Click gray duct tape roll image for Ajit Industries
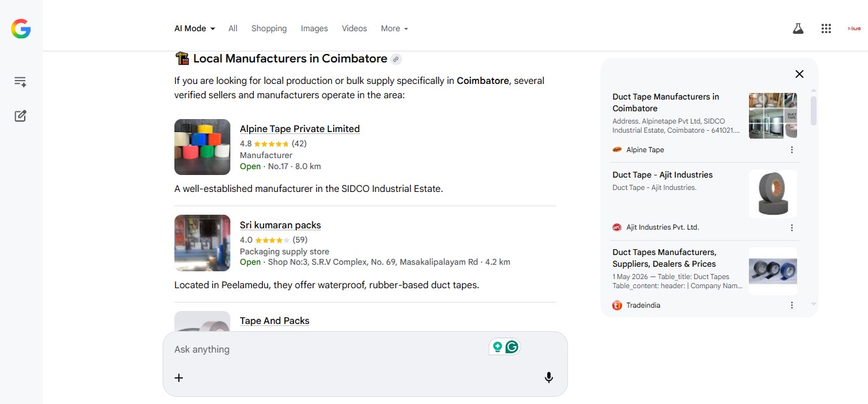This screenshot has height=404, width=868. tap(773, 193)
